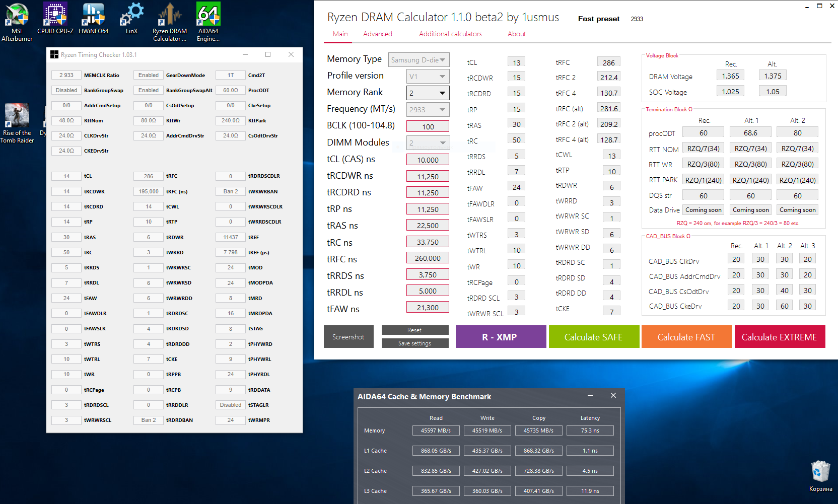Click the alternative DRAM Voltage value 1.375
Viewport: 838px width, 504px height.
click(x=773, y=76)
